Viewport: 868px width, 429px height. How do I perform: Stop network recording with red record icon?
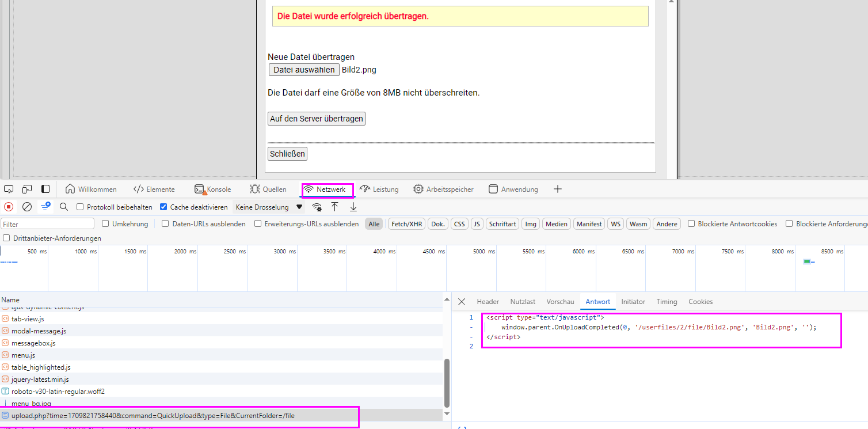[x=9, y=207]
